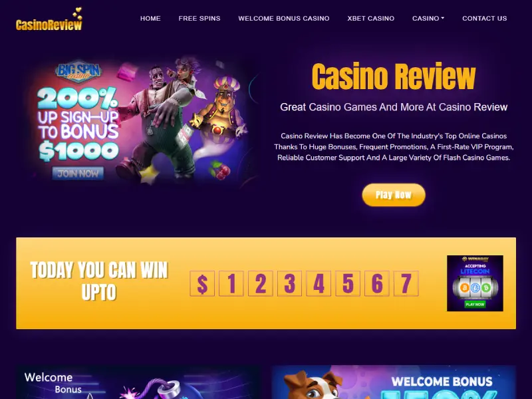
Task: Click green Play Now in Litecoin ad
Action: (475, 305)
